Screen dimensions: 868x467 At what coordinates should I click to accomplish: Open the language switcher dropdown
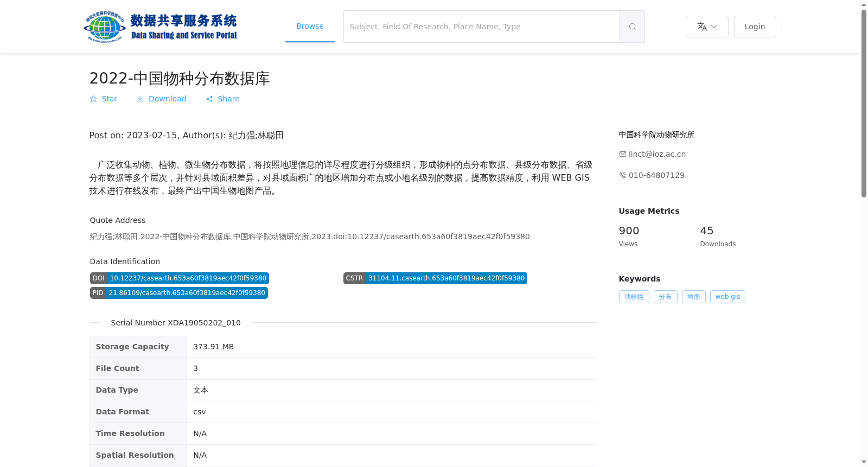pyautogui.click(x=707, y=27)
